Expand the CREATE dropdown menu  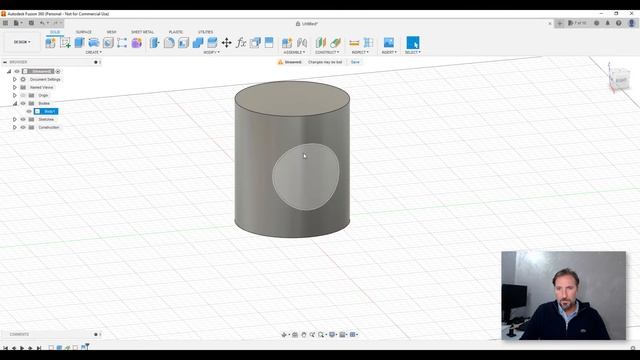click(x=93, y=52)
